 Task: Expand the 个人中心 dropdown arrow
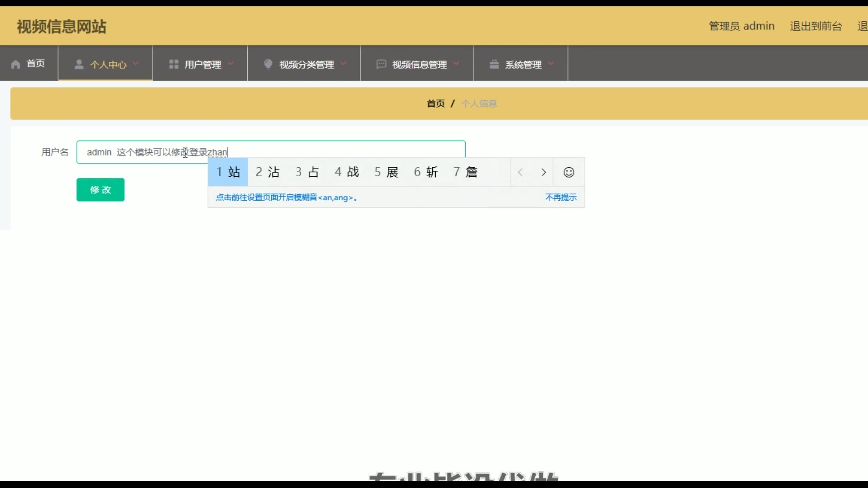pyautogui.click(x=136, y=64)
